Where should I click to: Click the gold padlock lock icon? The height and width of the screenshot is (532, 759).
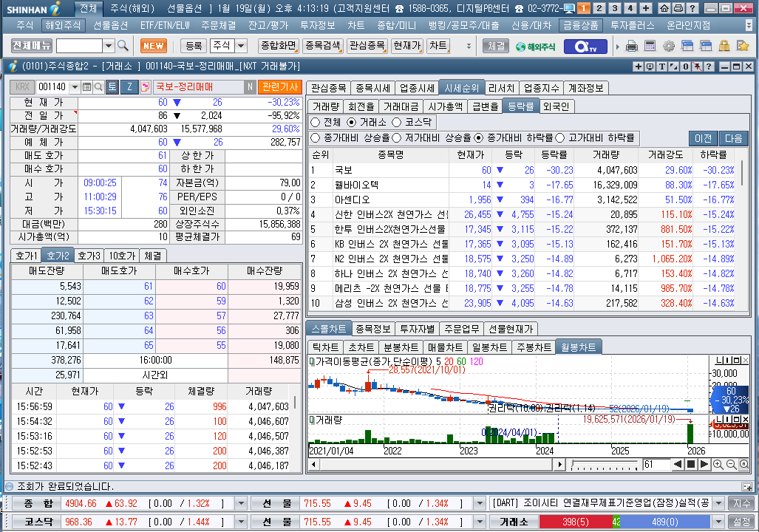coord(724,46)
